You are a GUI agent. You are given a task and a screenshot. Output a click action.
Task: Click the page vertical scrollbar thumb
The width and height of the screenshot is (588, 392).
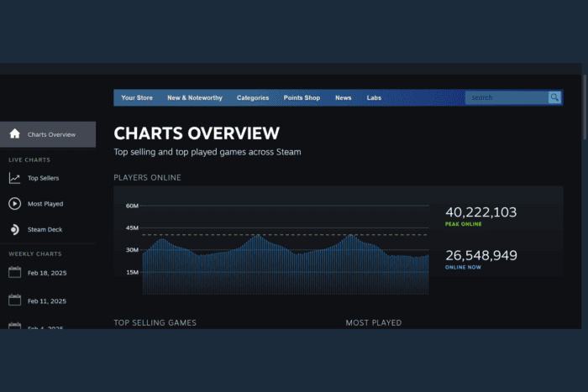pos(585,107)
